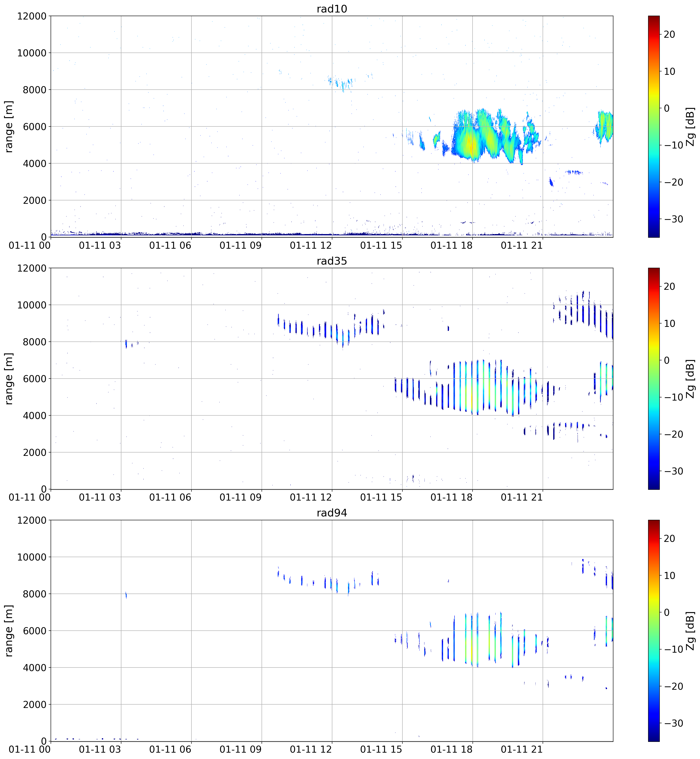Click the rad35 colorbar gradient
The width and height of the screenshot is (700, 759).
pos(654,379)
